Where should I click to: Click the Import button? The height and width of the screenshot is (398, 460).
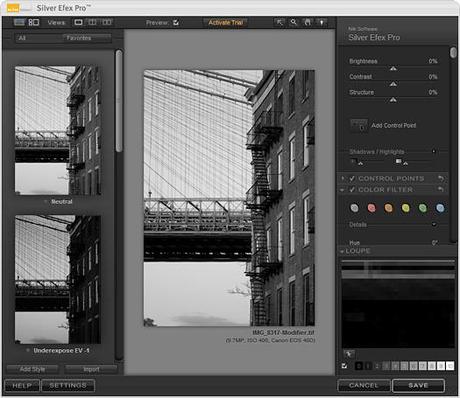click(91, 369)
